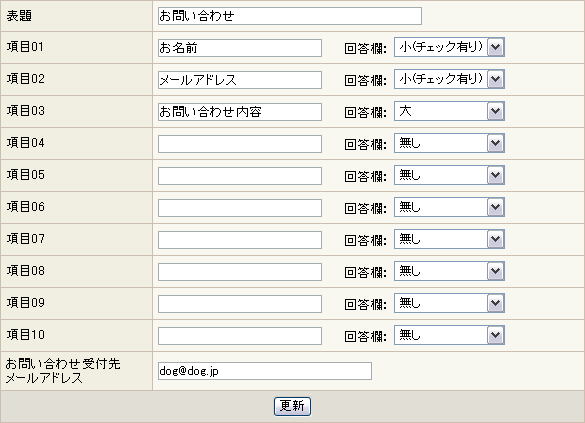Open 項目01 回答欄 dropdown
The image size is (585, 423).
[x=449, y=47]
